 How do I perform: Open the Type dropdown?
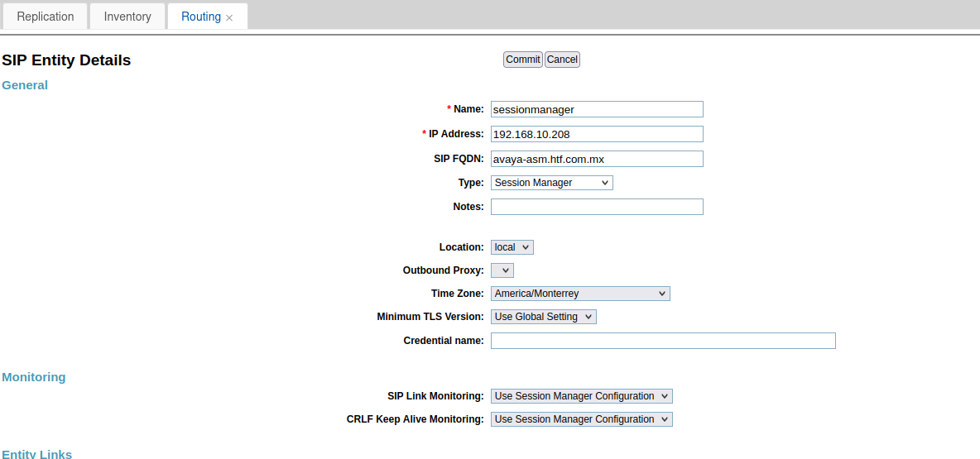point(552,183)
